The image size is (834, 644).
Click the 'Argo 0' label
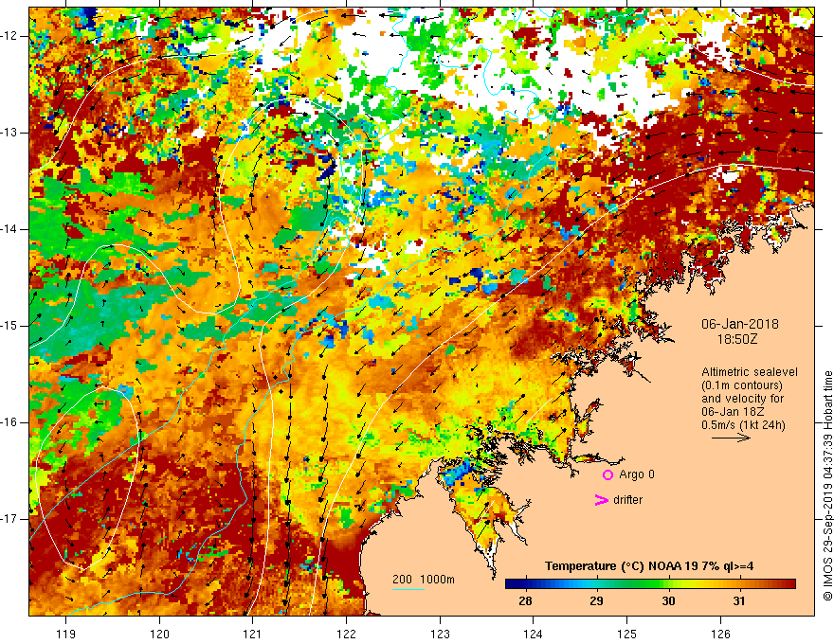point(637,474)
